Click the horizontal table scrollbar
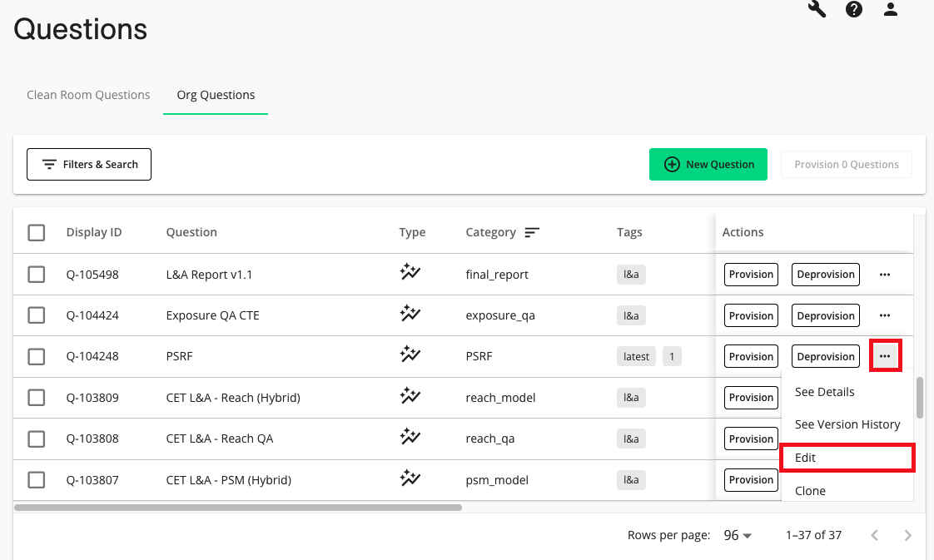 [x=238, y=507]
